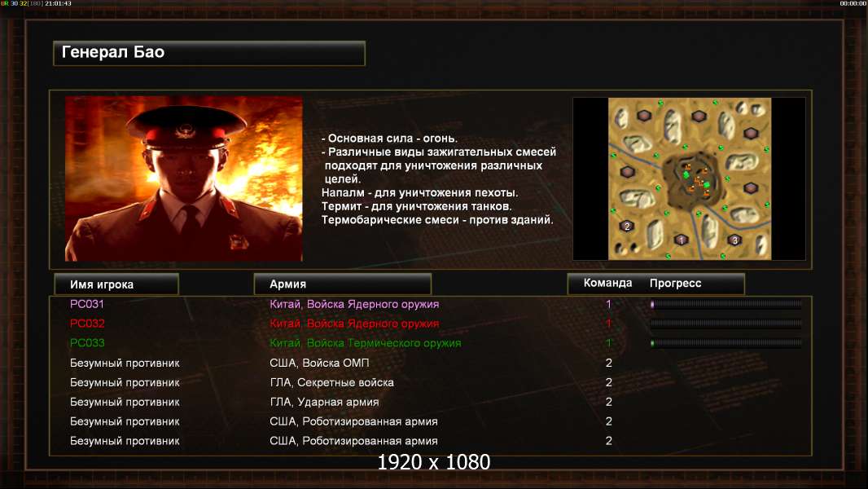The image size is (868, 489).
Task: Click the PC033 green progress bar
Action: (726, 343)
